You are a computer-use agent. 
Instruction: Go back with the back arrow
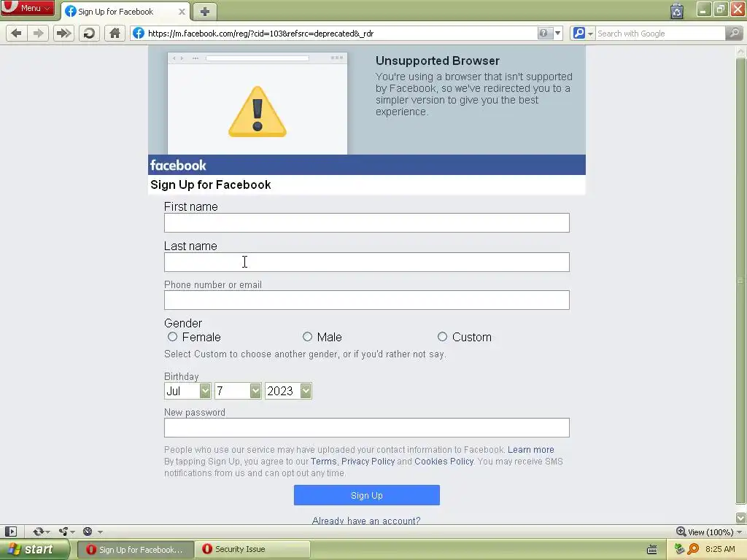pyautogui.click(x=16, y=34)
